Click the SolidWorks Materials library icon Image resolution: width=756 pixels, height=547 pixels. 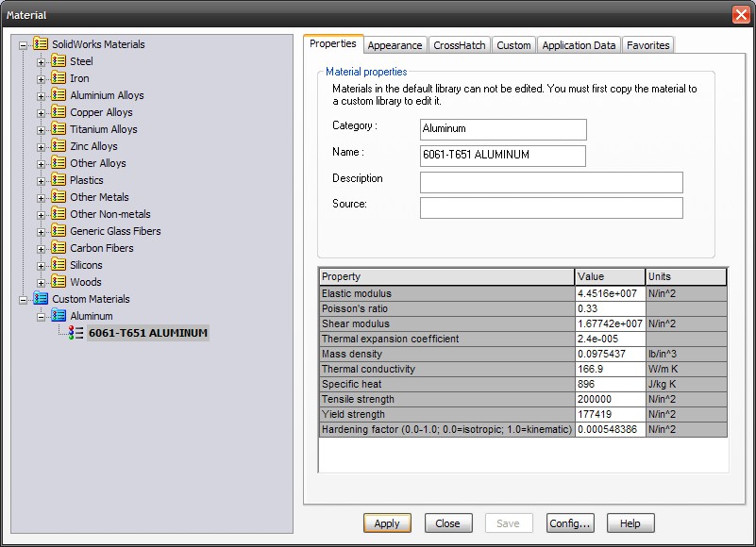(x=41, y=44)
